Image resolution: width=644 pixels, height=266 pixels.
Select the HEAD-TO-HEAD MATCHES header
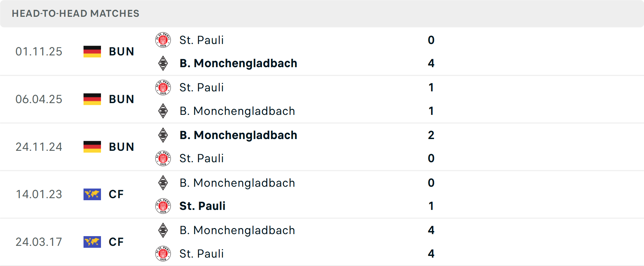tap(75, 13)
